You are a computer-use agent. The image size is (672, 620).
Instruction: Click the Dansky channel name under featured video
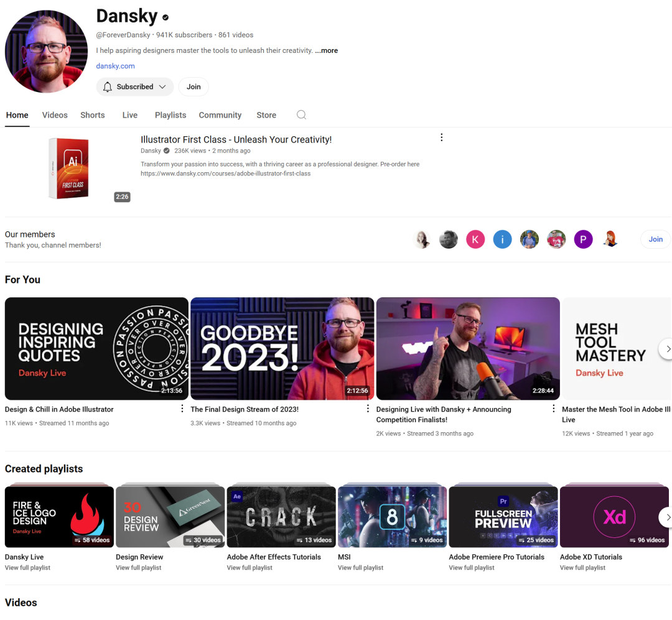click(x=151, y=151)
